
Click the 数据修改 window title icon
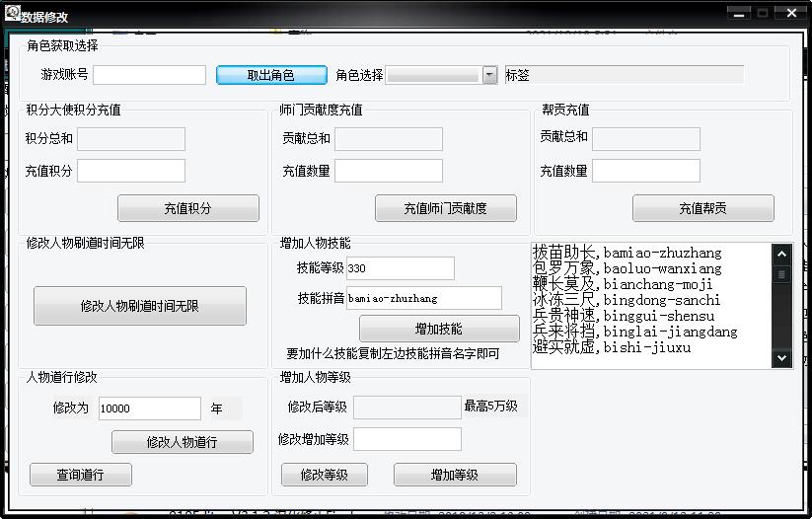click(x=14, y=13)
